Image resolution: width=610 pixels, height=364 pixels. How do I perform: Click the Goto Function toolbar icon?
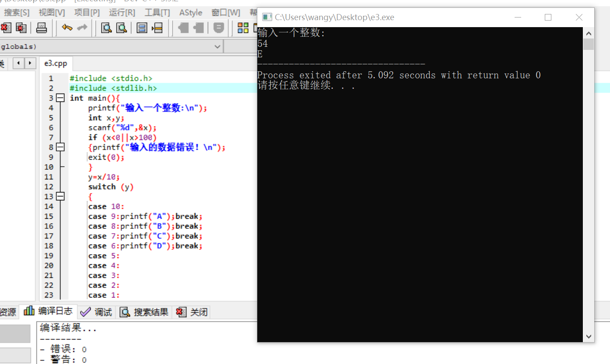(x=142, y=28)
